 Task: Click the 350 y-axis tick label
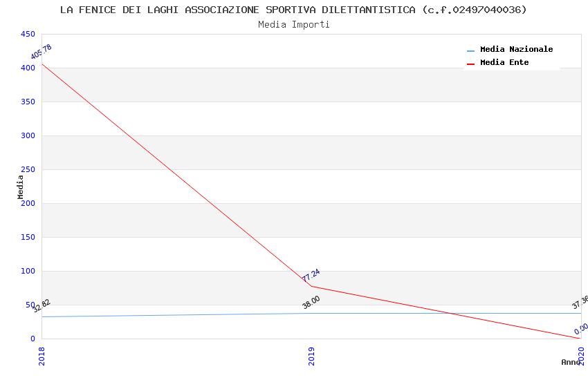[x=28, y=102]
